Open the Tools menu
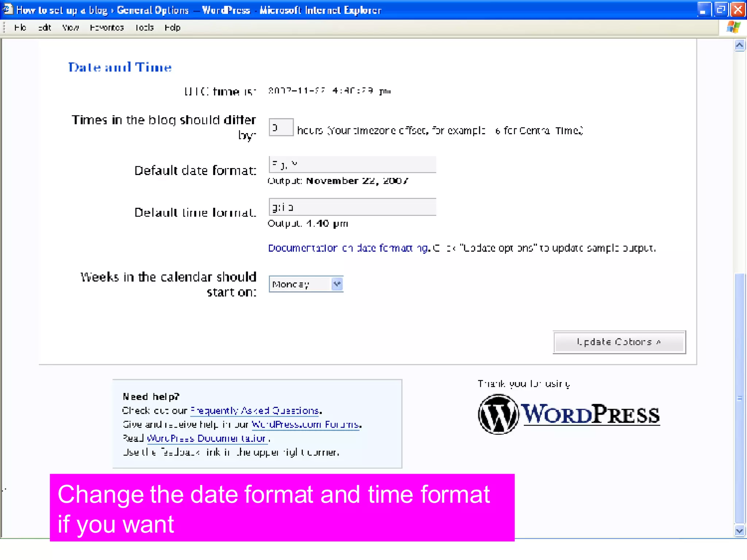Image resolution: width=747 pixels, height=560 pixels. coord(145,28)
